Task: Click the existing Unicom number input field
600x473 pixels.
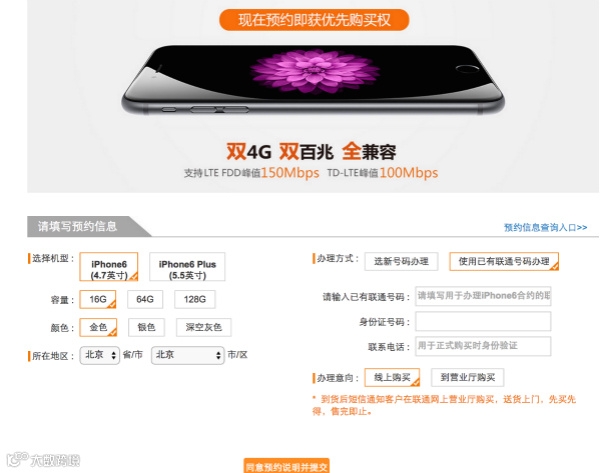Action: coord(483,296)
